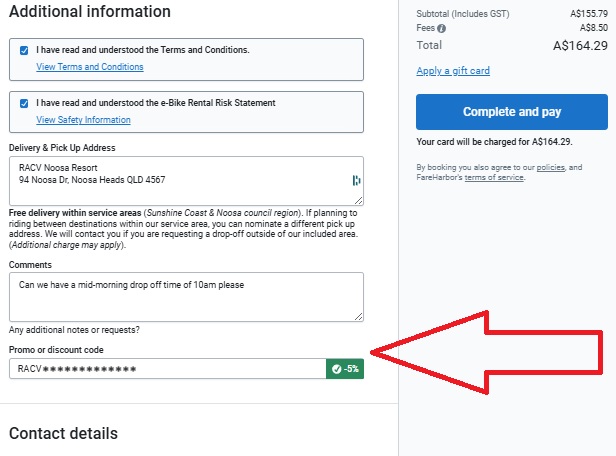Image resolution: width=616 pixels, height=456 pixels.
Task: Click the Contact details heading
Action: (63, 434)
